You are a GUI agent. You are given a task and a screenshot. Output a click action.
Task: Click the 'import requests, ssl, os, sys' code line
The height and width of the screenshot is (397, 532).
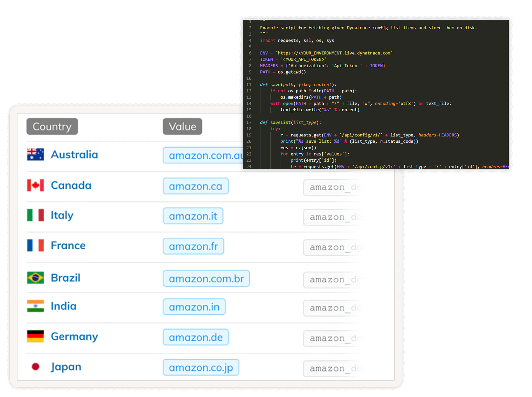click(297, 40)
